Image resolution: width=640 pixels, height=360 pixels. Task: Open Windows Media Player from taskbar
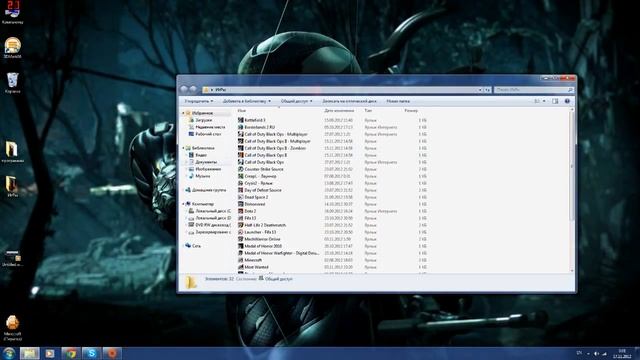pos(50,353)
